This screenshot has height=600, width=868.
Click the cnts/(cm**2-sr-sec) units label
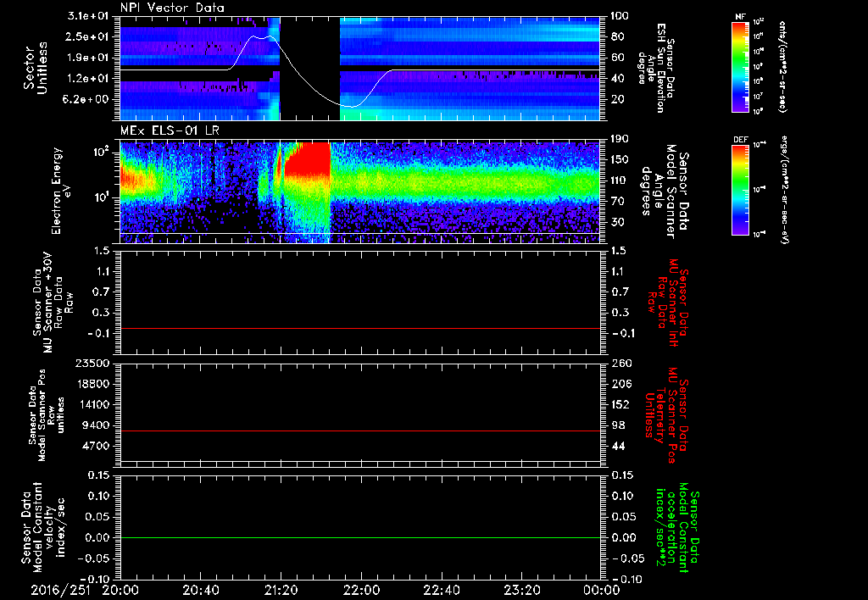782,67
